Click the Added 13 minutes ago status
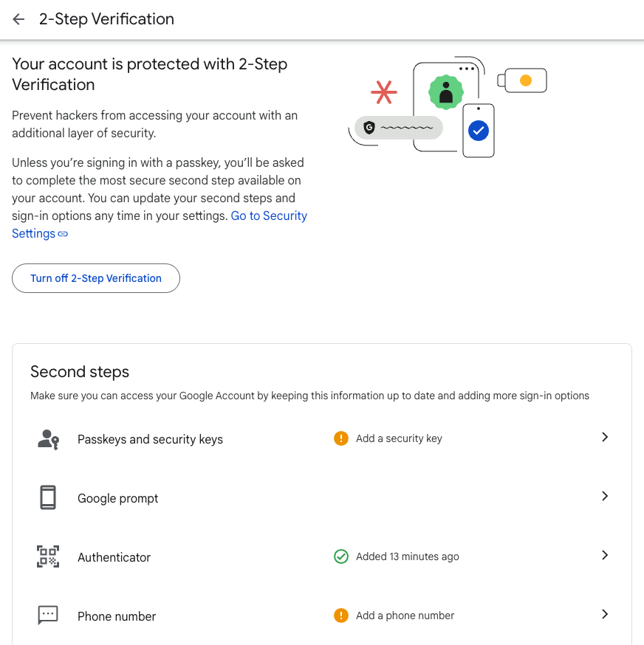The width and height of the screenshot is (644, 645). 407,556
